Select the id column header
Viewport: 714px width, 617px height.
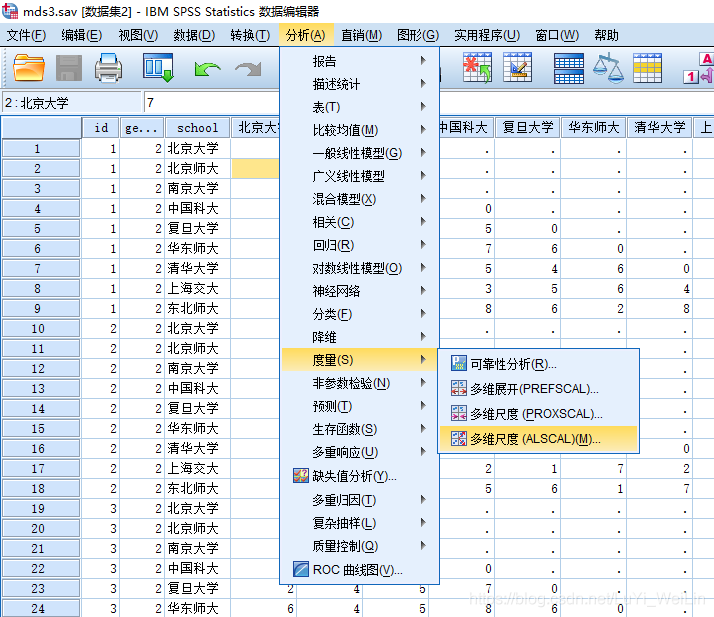coord(101,127)
